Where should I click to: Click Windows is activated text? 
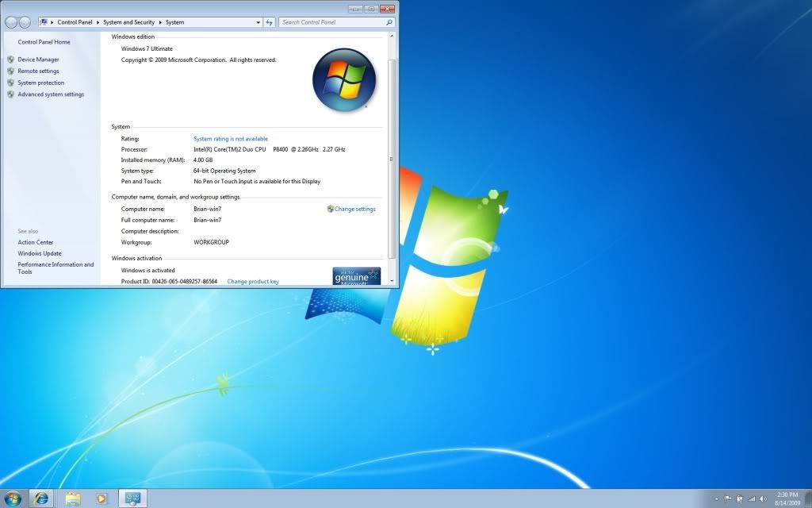point(148,270)
